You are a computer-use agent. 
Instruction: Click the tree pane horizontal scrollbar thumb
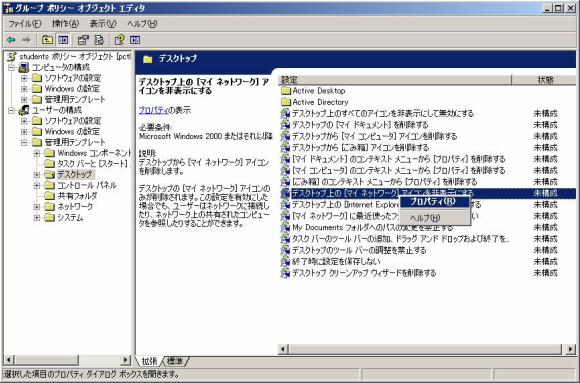[46, 360]
